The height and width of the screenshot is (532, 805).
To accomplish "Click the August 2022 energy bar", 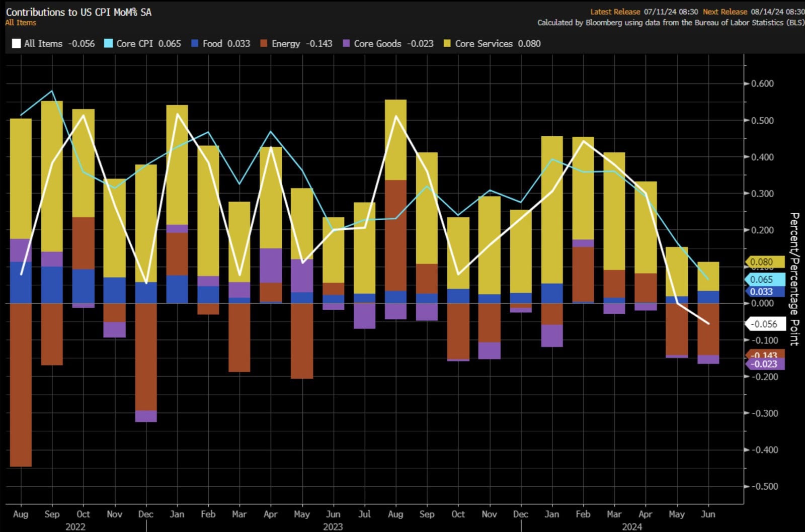I will click(x=21, y=385).
